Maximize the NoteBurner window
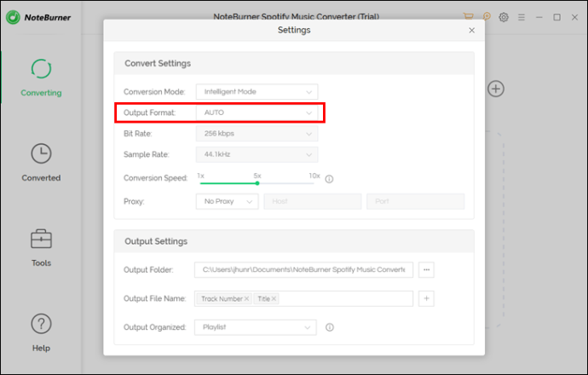Viewport: 588px width, 375px height. (x=556, y=17)
